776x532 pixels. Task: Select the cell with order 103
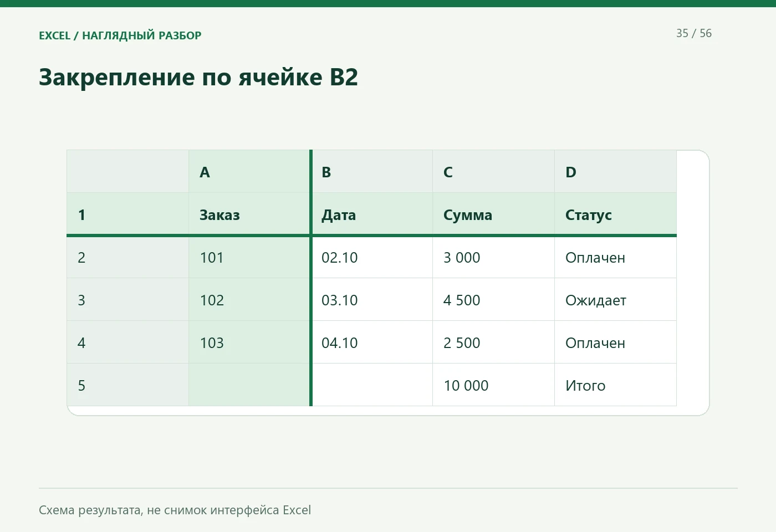tap(249, 342)
